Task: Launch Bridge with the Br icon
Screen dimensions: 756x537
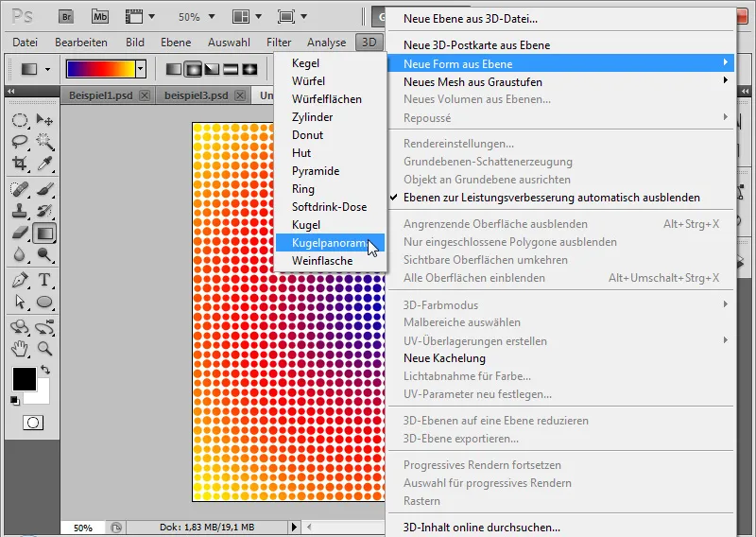Action: pos(66,17)
